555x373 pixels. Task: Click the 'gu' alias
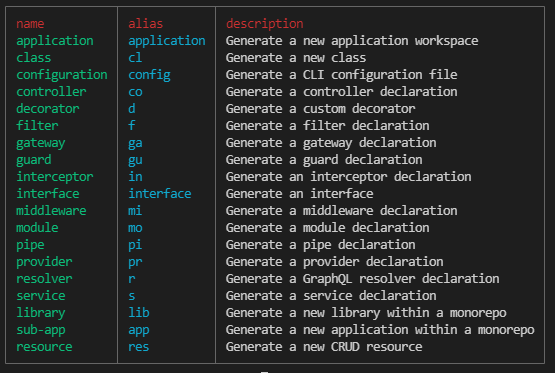coord(135,160)
